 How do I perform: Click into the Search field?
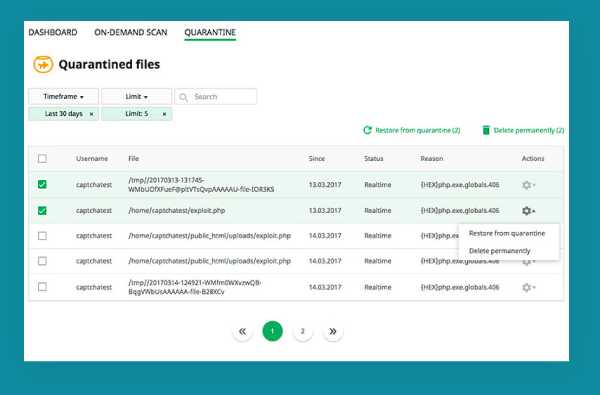pyautogui.click(x=216, y=96)
